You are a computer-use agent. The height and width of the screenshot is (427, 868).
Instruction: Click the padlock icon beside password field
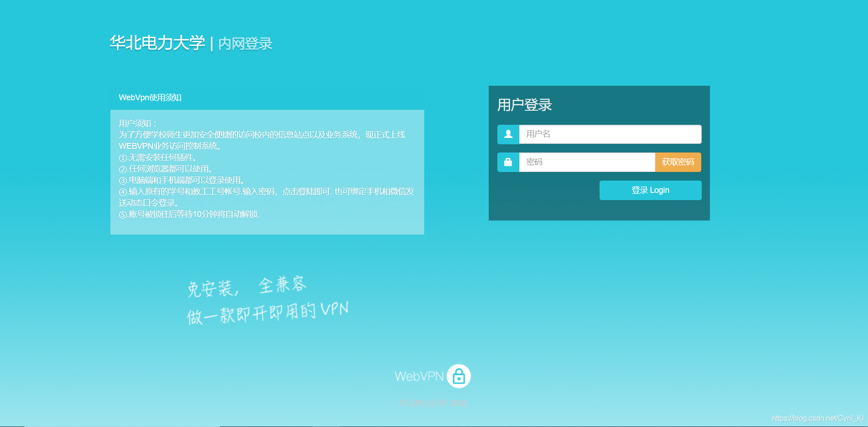pos(508,162)
